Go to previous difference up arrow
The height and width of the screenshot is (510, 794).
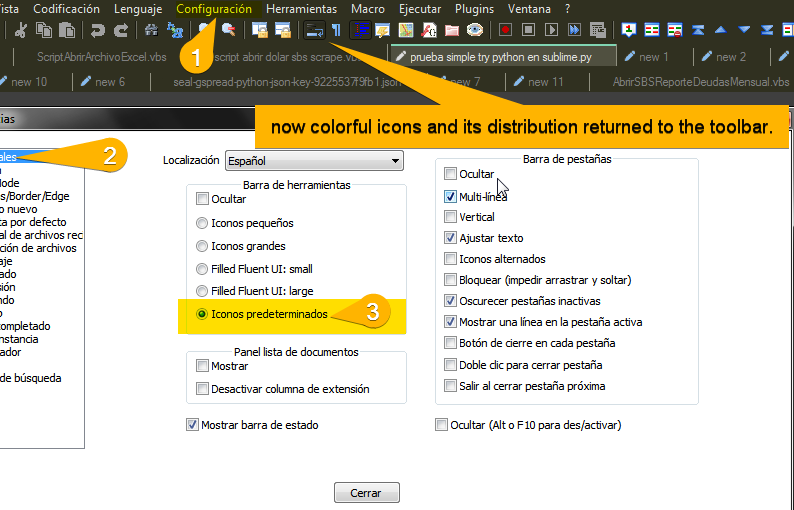(721, 30)
